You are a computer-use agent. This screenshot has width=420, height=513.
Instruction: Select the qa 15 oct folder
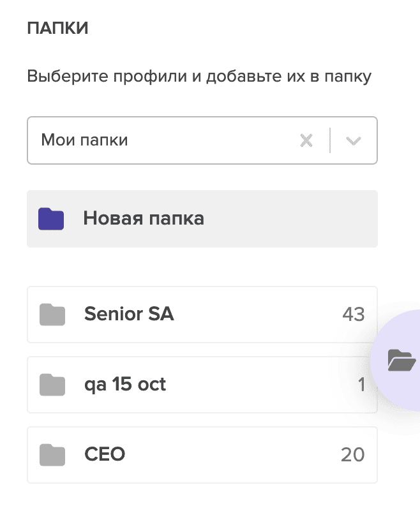[x=125, y=385]
